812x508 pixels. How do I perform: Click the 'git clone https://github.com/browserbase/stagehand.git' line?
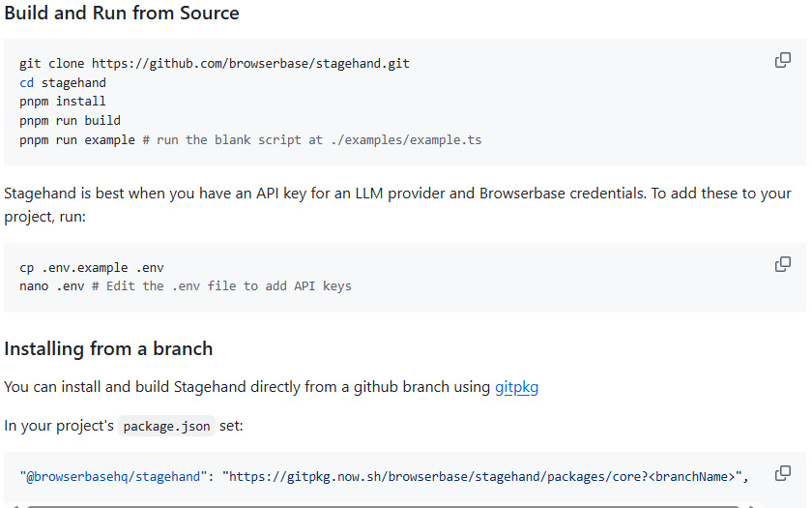coord(215,64)
